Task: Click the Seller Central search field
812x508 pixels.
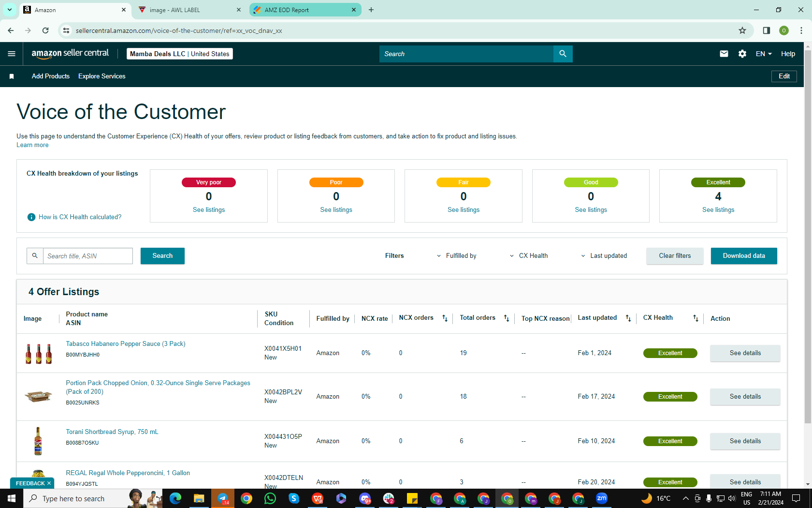Action: click(466, 54)
